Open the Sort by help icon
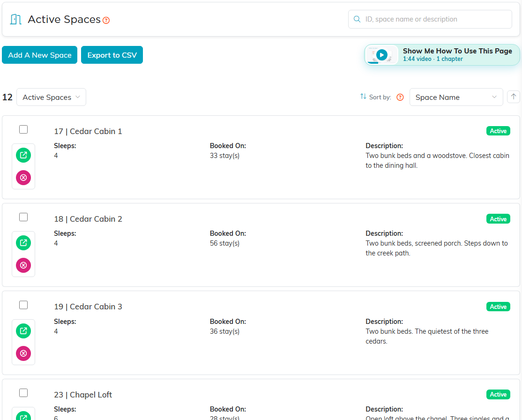 click(x=400, y=97)
